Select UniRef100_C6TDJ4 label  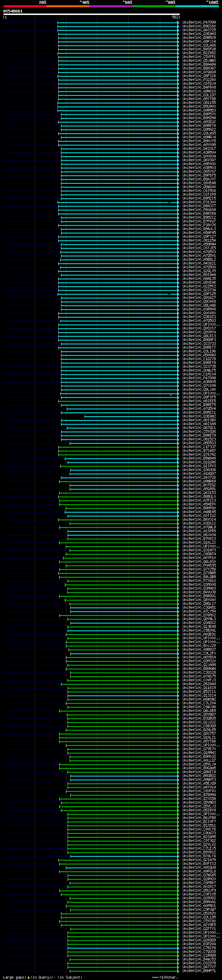coord(199,84)
